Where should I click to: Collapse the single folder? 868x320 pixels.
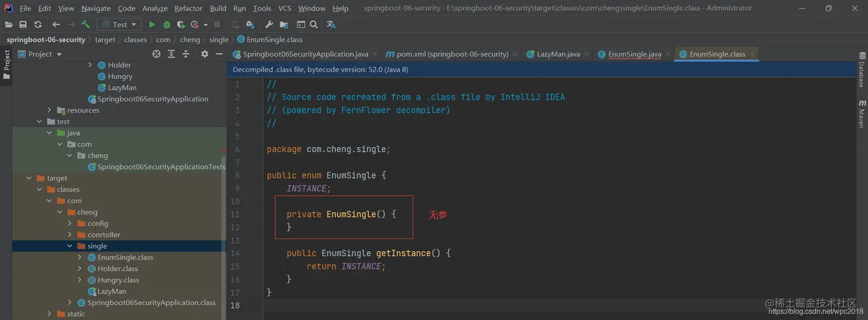point(70,246)
